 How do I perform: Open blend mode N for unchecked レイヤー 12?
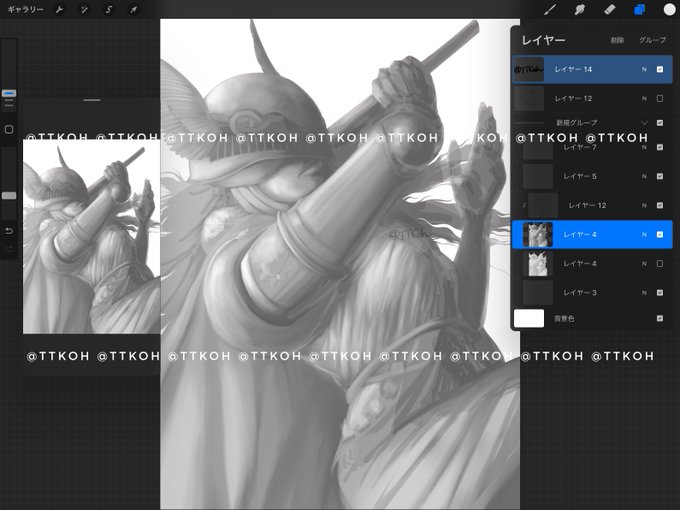[644, 98]
